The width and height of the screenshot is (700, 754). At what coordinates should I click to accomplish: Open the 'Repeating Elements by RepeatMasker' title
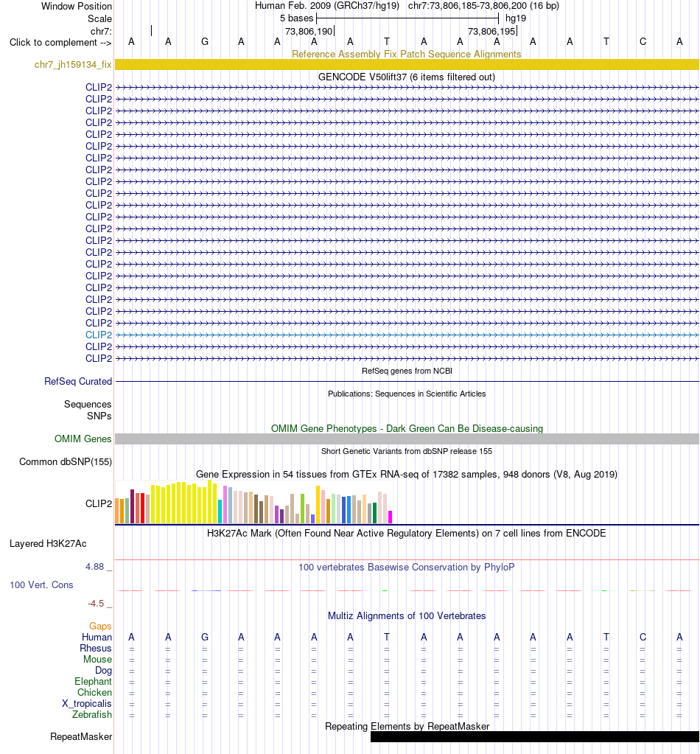click(407, 726)
